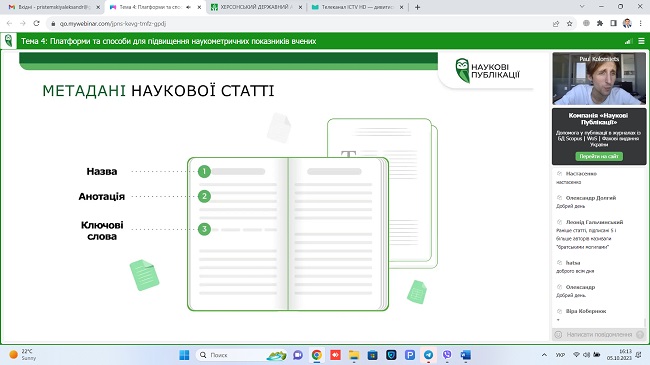This screenshot has height=365, width=650.
Task: Close the Gmail inbox tab
Action: (98, 7)
